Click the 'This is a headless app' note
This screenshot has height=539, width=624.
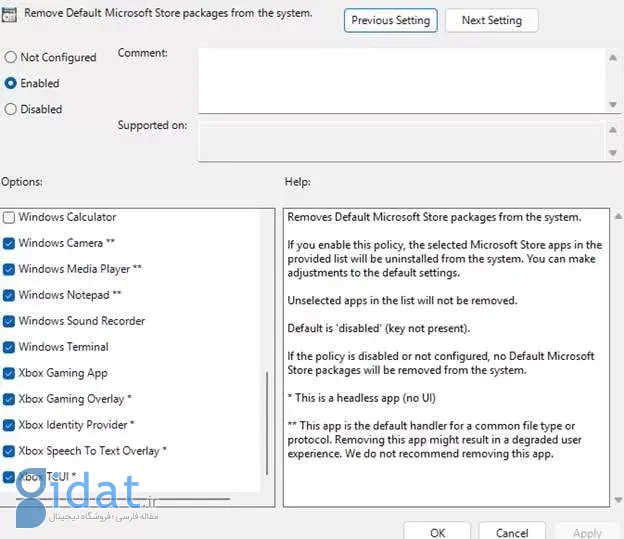tap(361, 398)
